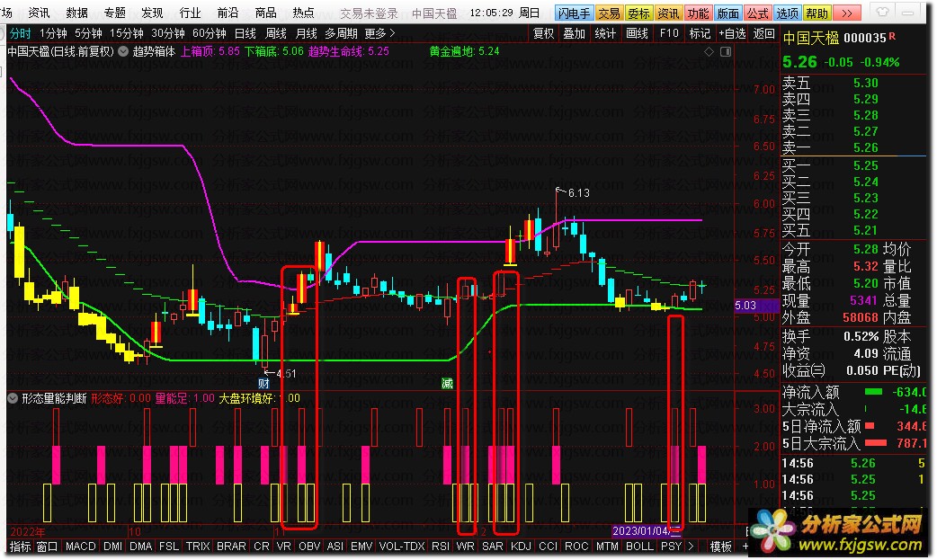Click stock name 中国天楹 in quote panel
This screenshot has width=937, height=560.
point(811,39)
